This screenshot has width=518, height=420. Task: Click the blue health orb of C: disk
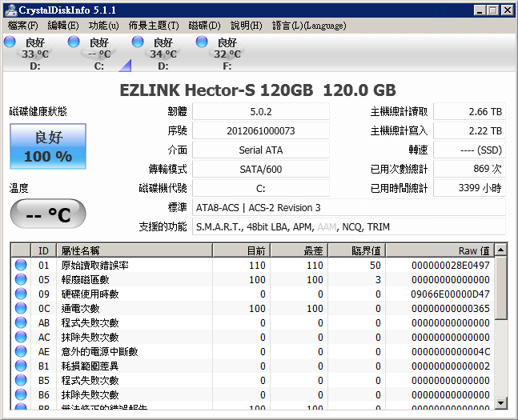point(74,42)
